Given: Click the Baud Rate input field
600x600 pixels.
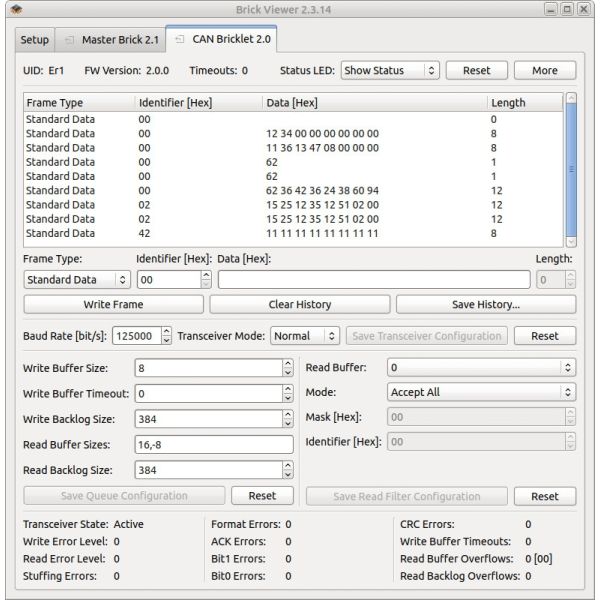Looking at the screenshot, I should (x=137, y=336).
